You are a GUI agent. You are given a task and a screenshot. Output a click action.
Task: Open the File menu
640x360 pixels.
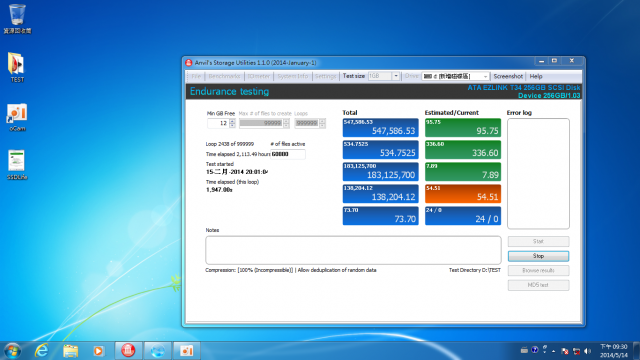(x=196, y=76)
